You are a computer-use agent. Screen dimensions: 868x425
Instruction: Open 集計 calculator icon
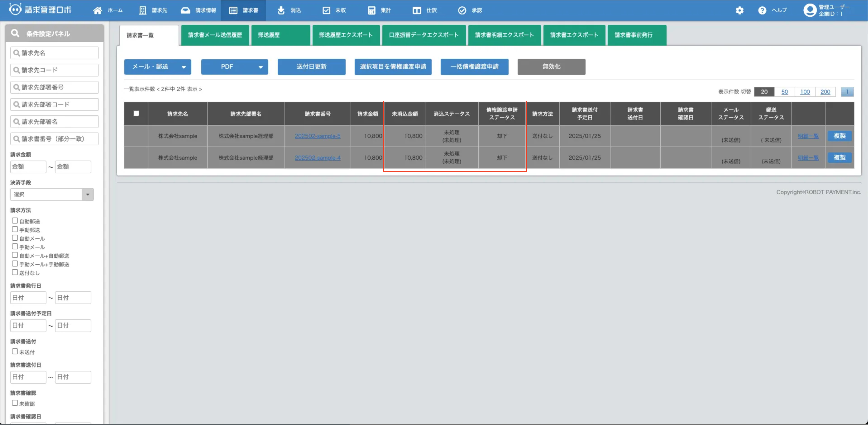pyautogui.click(x=372, y=10)
